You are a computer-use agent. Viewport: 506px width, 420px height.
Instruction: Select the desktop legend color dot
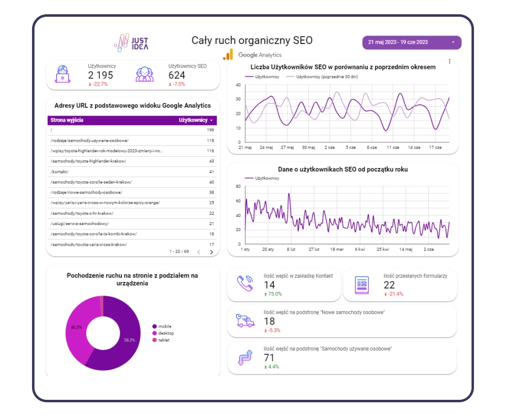[155, 333]
